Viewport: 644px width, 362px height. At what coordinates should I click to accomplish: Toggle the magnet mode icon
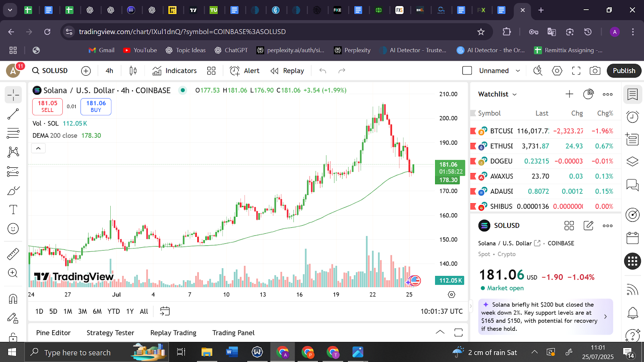[13, 299]
